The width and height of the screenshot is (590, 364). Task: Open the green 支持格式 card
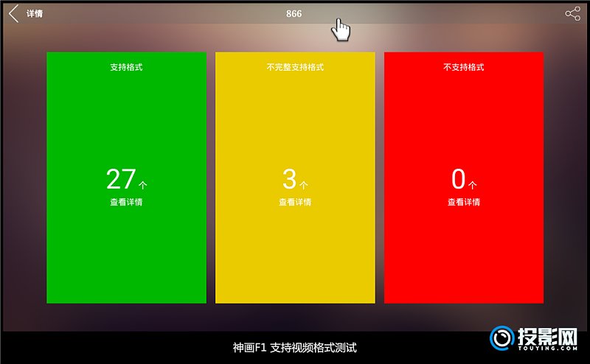click(126, 178)
